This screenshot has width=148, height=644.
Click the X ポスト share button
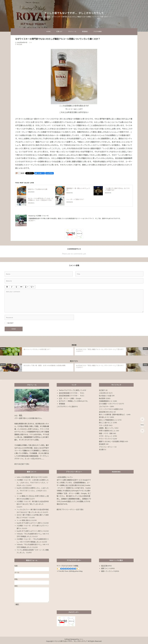tap(30, 173)
